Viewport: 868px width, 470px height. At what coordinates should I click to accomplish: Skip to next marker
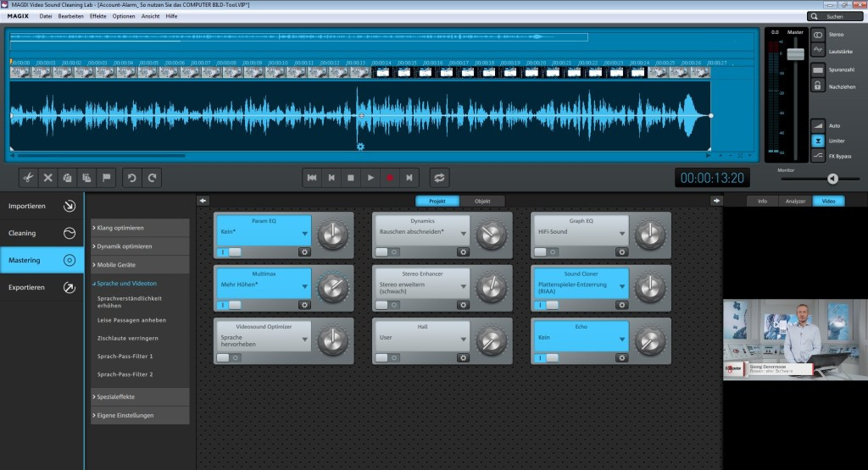pyautogui.click(x=409, y=178)
